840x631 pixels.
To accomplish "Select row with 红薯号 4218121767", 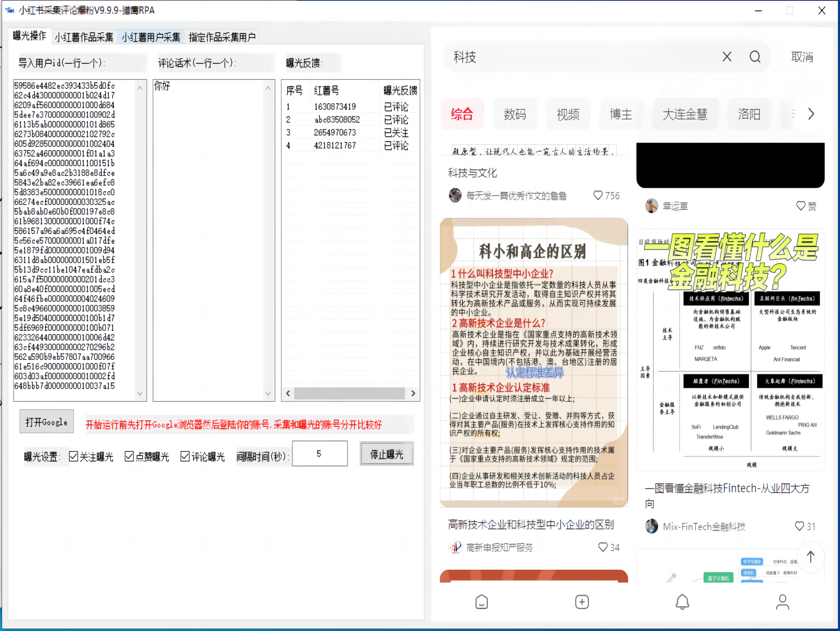I will point(351,145).
